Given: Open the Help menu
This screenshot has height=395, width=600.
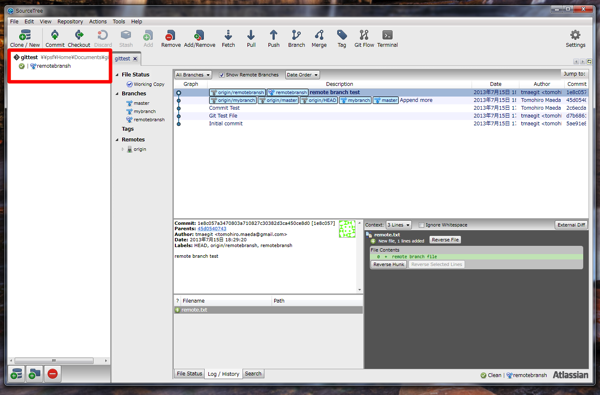Looking at the screenshot, I should (137, 21).
